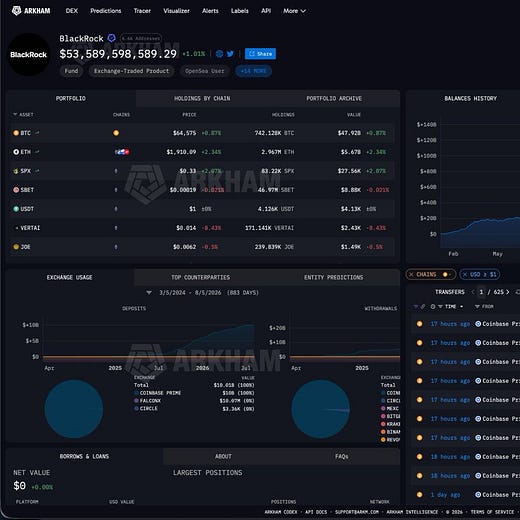Open the Visualizer nav item
The height and width of the screenshot is (520, 520).
pyautogui.click(x=176, y=11)
